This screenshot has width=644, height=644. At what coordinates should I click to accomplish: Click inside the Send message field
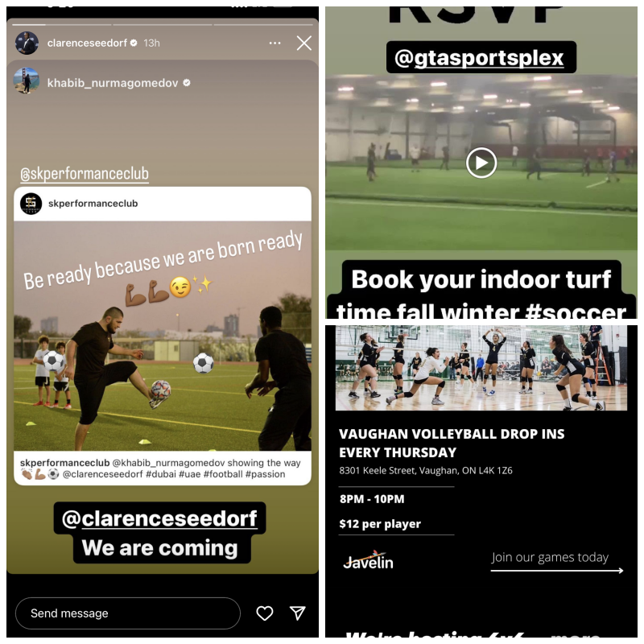click(128, 613)
